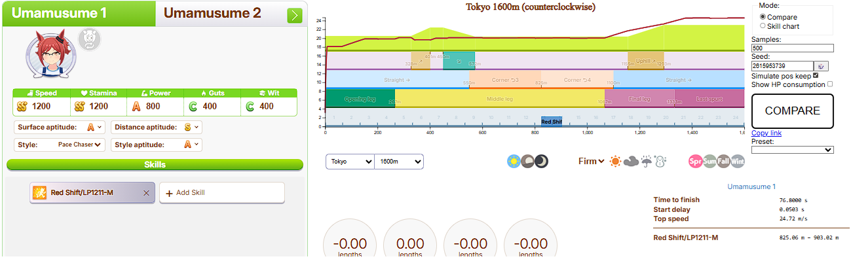Click the Add Skill button
Image resolution: width=868 pixels, height=263 pixels.
click(x=222, y=193)
